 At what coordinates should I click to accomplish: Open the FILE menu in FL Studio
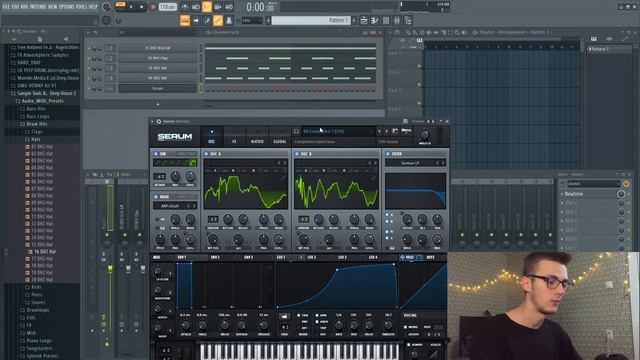[x=6, y=7]
